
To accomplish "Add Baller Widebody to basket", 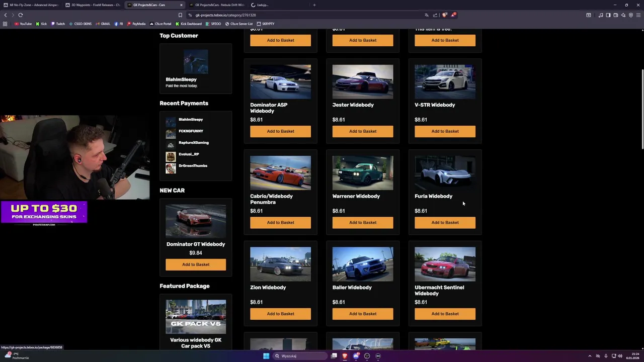I will coord(363,314).
